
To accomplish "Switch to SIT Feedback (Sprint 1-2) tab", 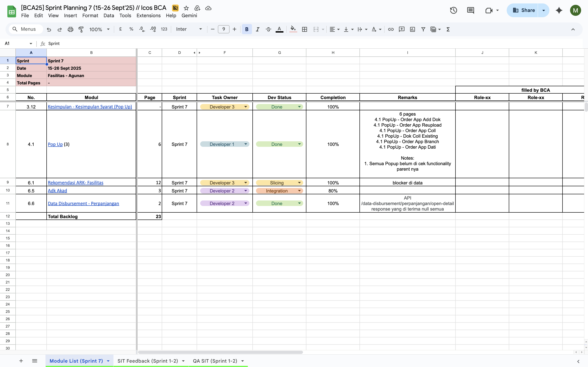I will (147, 361).
